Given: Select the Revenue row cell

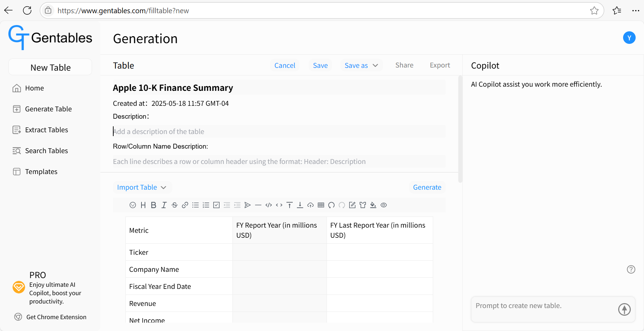Looking at the screenshot, I should click(x=179, y=304).
